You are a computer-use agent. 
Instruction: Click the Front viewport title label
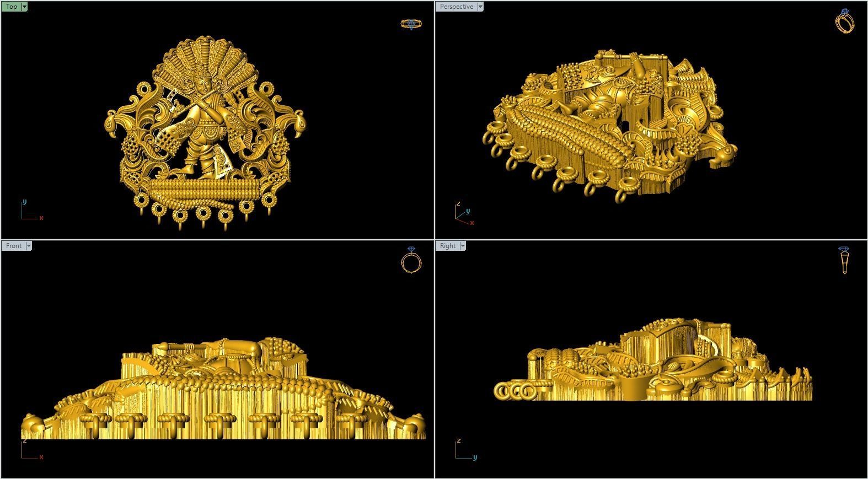point(14,246)
